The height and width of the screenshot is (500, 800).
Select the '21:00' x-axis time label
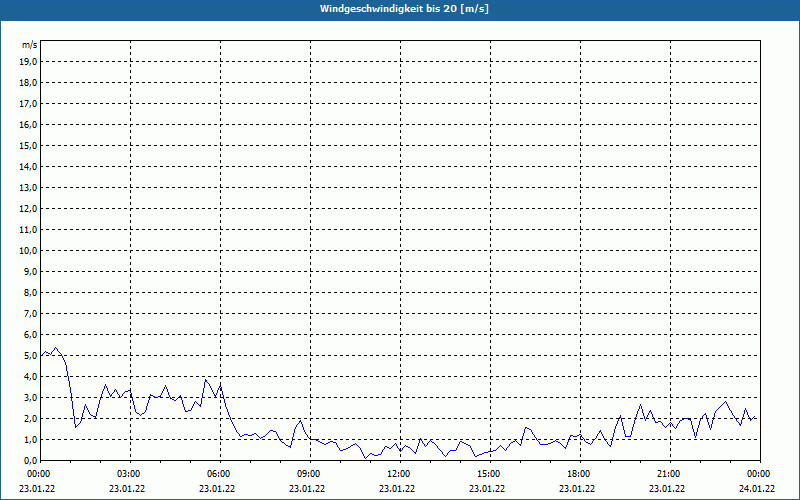670,474
